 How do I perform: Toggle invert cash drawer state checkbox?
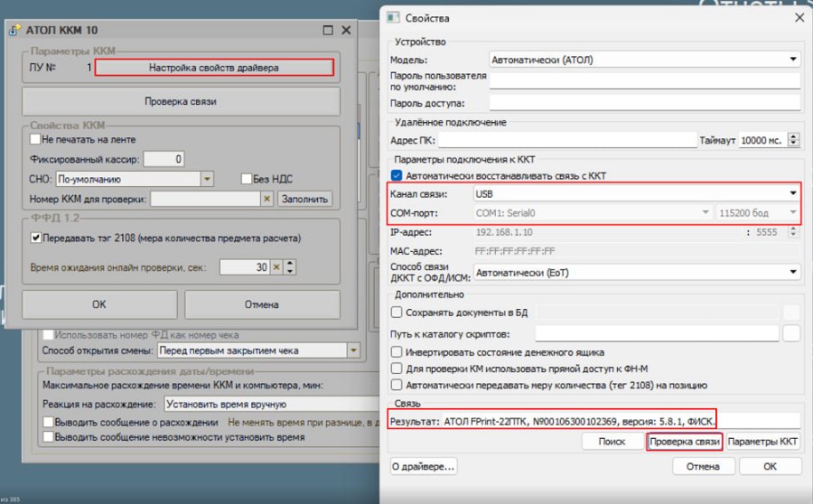click(x=397, y=351)
